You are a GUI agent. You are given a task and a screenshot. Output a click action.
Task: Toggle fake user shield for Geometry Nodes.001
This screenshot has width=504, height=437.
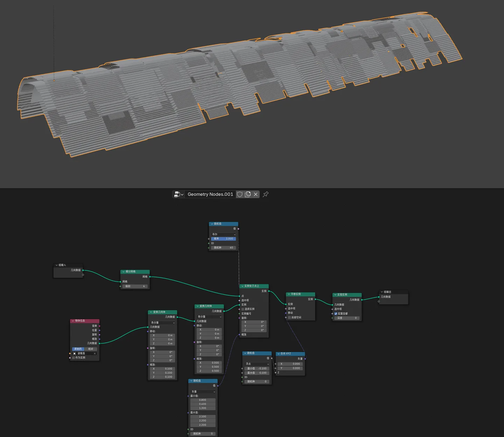[240, 194]
